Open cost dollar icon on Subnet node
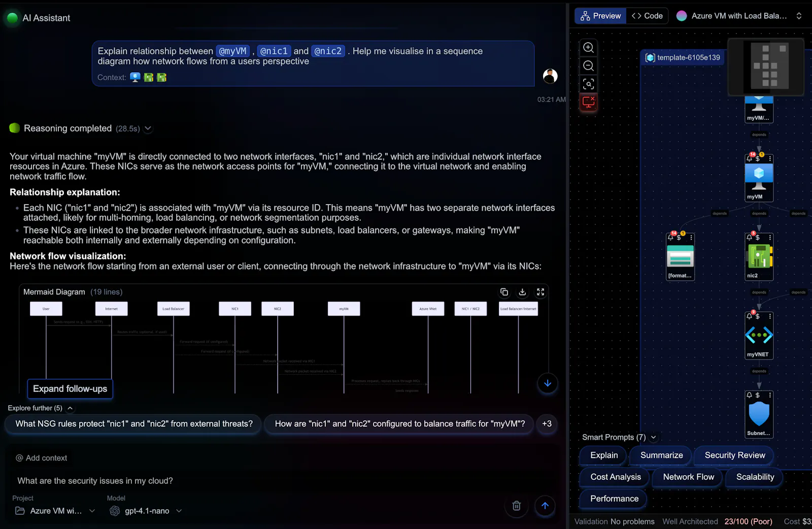Image resolution: width=812 pixels, height=529 pixels. [758, 395]
